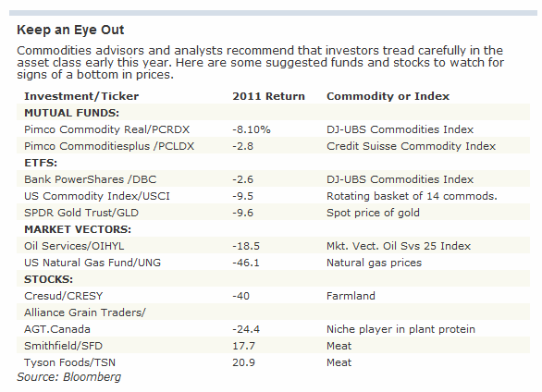Image resolution: width=542 pixels, height=392 pixels.
Task: Click the ETFS section label
Action: point(41,163)
